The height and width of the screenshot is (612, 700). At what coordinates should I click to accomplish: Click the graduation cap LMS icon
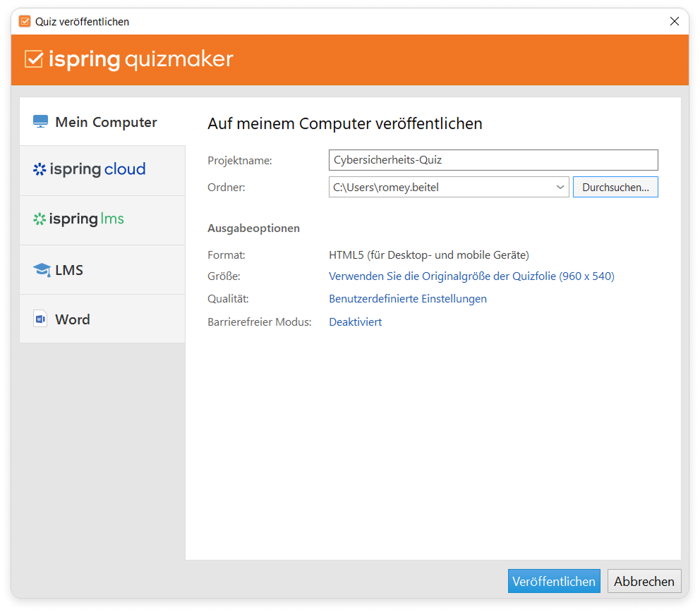coord(41,270)
